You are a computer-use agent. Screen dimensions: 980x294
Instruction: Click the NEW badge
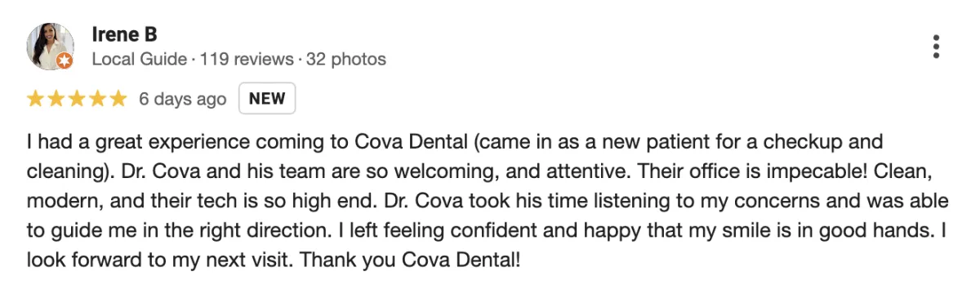click(267, 99)
